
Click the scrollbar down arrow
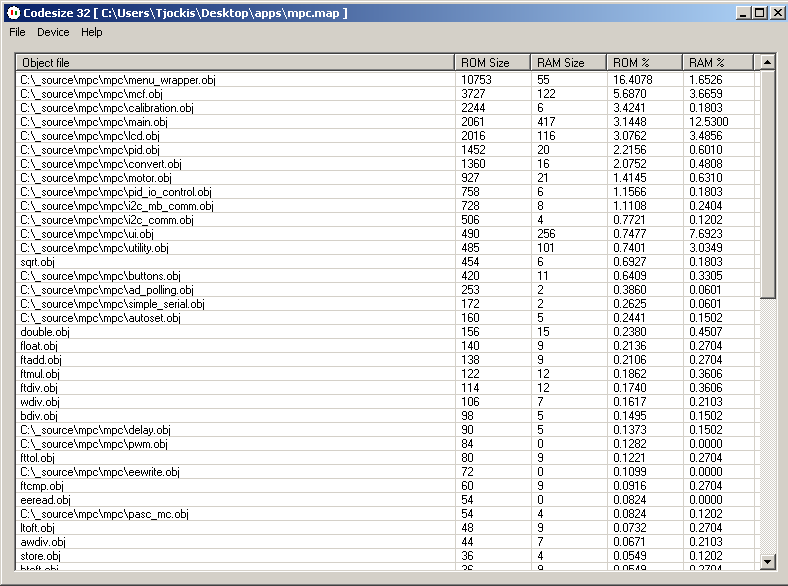click(x=767, y=562)
